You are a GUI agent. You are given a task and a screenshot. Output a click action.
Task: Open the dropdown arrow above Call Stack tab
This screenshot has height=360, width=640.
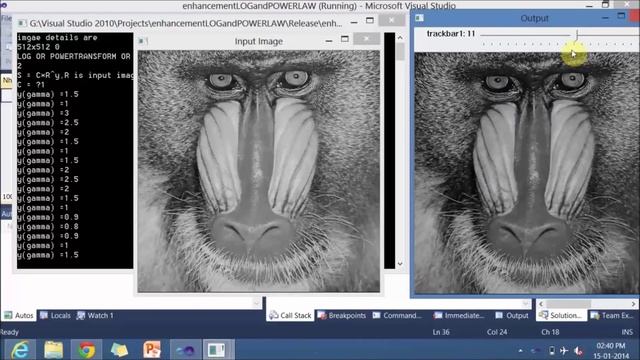coord(256,303)
